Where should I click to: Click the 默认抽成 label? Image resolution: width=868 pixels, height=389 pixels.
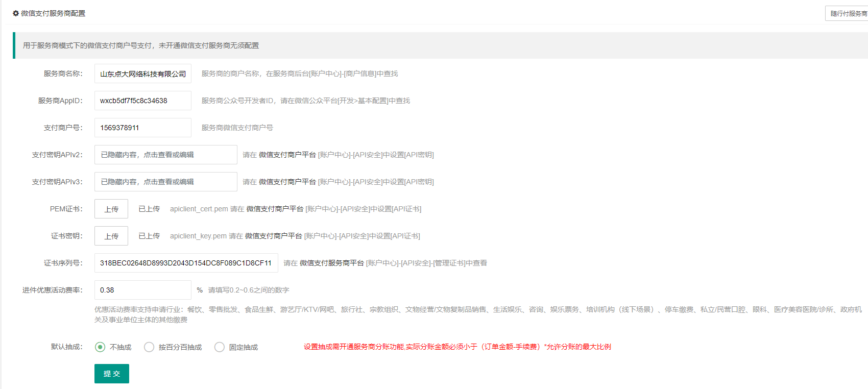click(67, 347)
